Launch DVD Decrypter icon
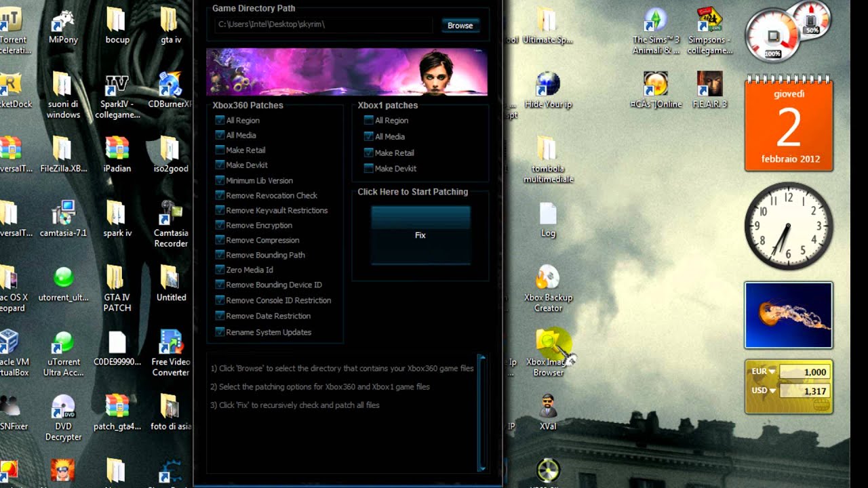Image resolution: width=868 pixels, height=488 pixels. click(x=63, y=417)
